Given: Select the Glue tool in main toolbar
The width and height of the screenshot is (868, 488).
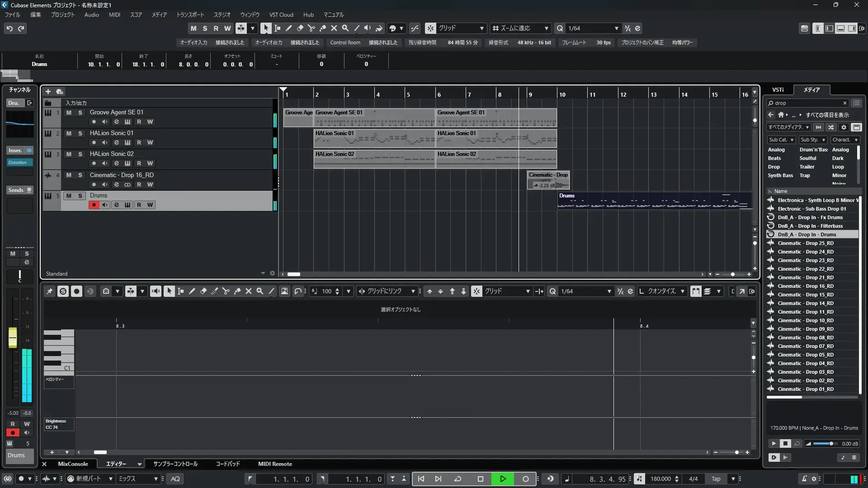Looking at the screenshot, I should 322,28.
